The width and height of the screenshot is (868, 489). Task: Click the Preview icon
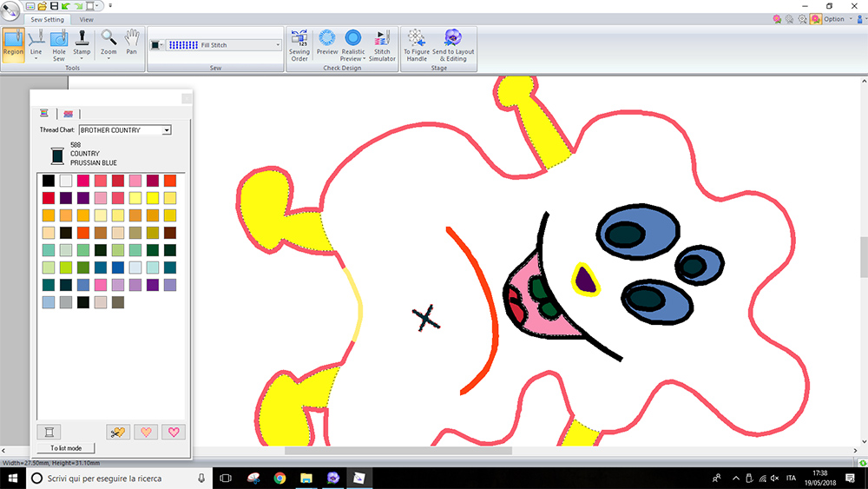coord(327,42)
